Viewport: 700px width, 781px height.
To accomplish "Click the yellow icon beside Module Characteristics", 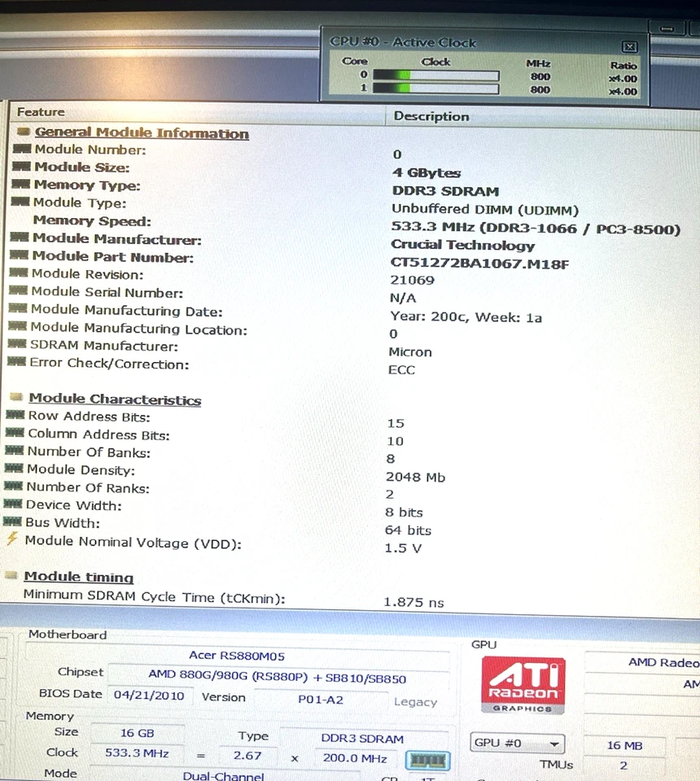I will pos(16,398).
